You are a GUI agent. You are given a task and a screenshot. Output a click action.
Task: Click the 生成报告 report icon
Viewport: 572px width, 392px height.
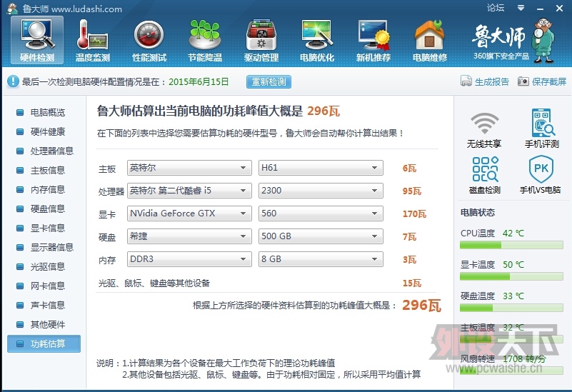[x=466, y=81]
